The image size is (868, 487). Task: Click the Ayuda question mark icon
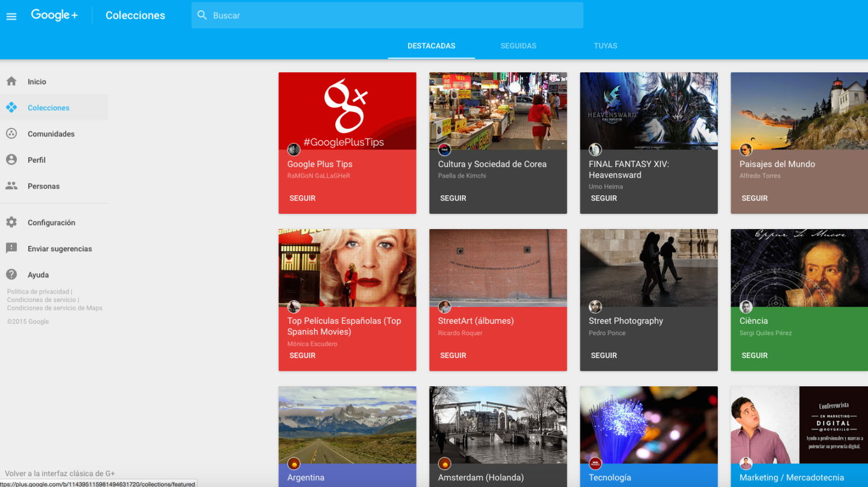pos(11,274)
